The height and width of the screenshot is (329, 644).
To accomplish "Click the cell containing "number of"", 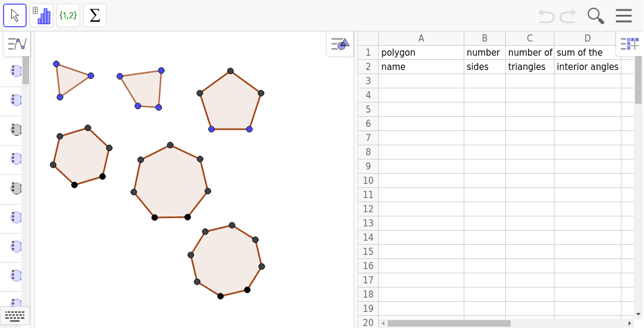I will click(530, 53).
